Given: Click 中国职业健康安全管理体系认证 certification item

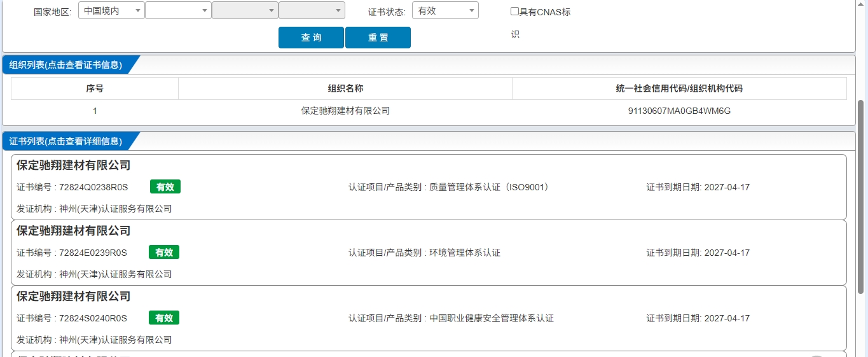Looking at the screenshot, I should click(492, 318).
